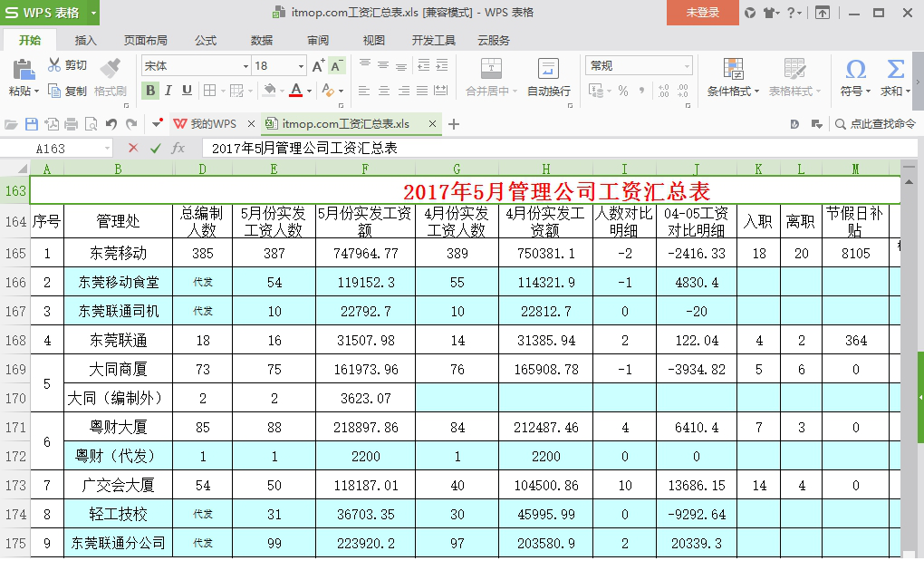Click the 未登录 login button
The image size is (924, 580).
point(702,13)
